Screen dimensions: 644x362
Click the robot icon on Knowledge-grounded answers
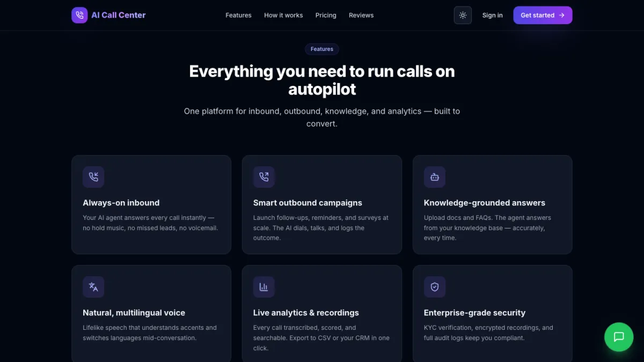[x=435, y=177]
